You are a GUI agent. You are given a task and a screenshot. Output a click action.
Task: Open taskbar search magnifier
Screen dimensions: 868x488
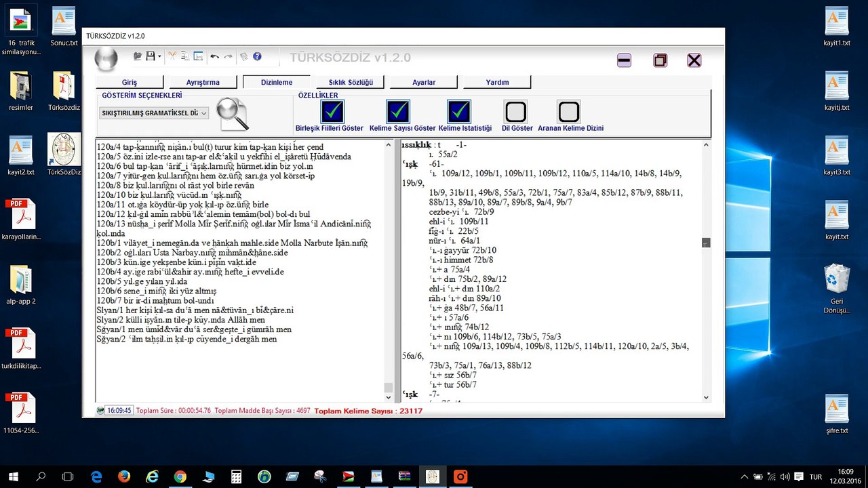(41, 476)
